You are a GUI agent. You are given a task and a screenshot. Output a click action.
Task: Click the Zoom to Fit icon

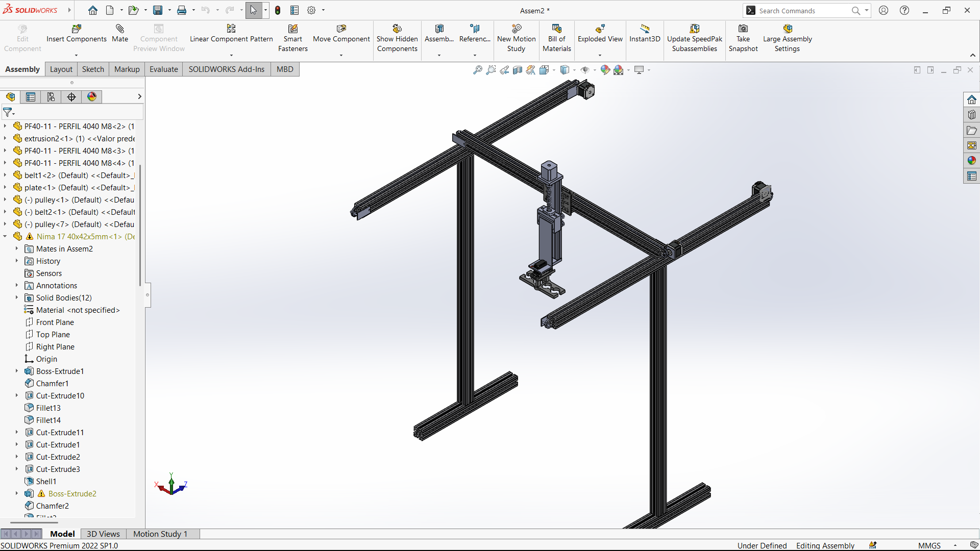(478, 70)
